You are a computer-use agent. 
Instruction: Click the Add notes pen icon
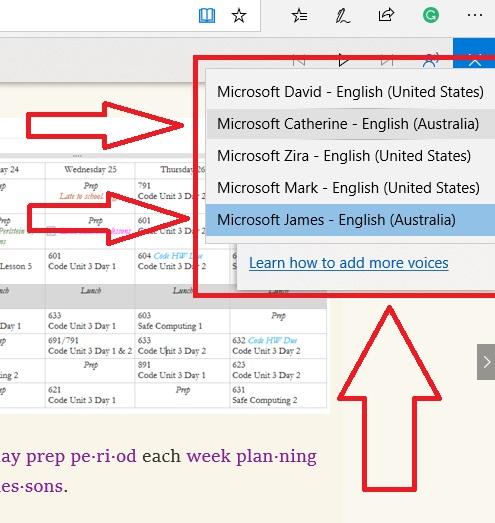(343, 15)
